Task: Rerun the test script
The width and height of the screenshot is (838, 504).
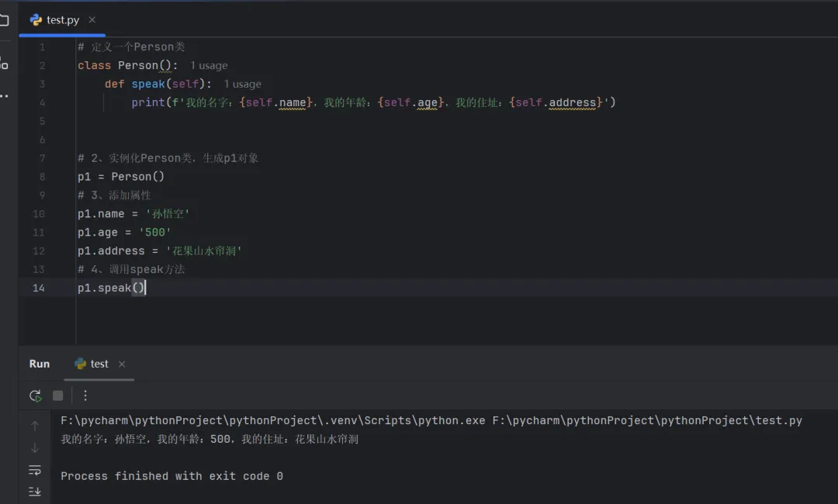Action: click(35, 395)
